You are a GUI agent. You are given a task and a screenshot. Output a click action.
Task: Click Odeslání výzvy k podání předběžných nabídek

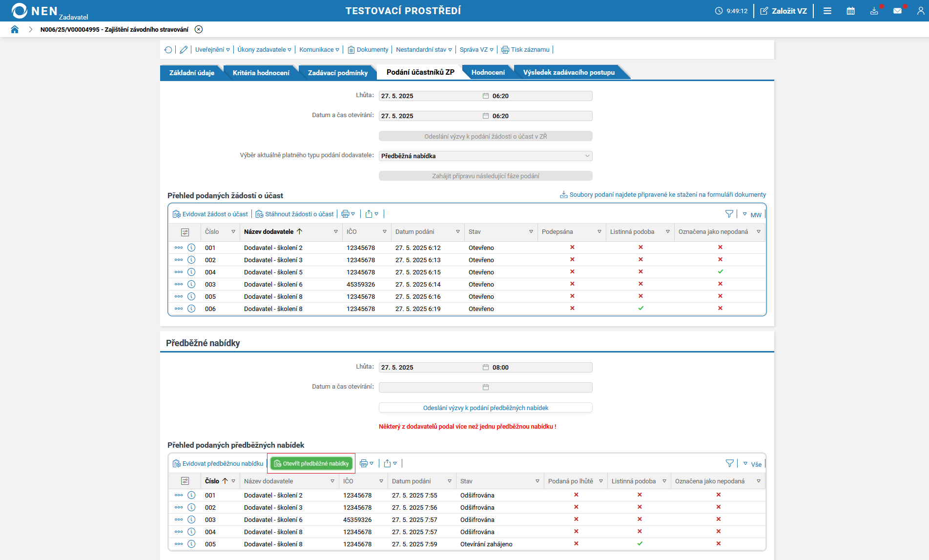[x=485, y=408]
